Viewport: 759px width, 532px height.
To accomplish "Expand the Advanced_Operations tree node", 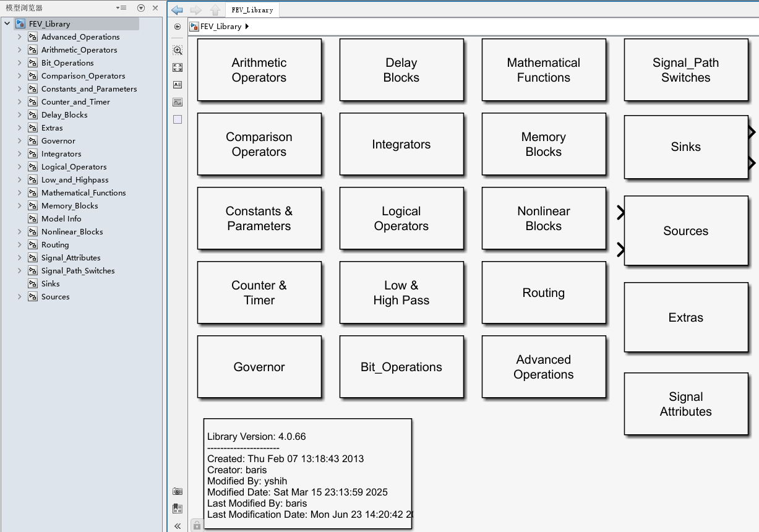I will 20,37.
